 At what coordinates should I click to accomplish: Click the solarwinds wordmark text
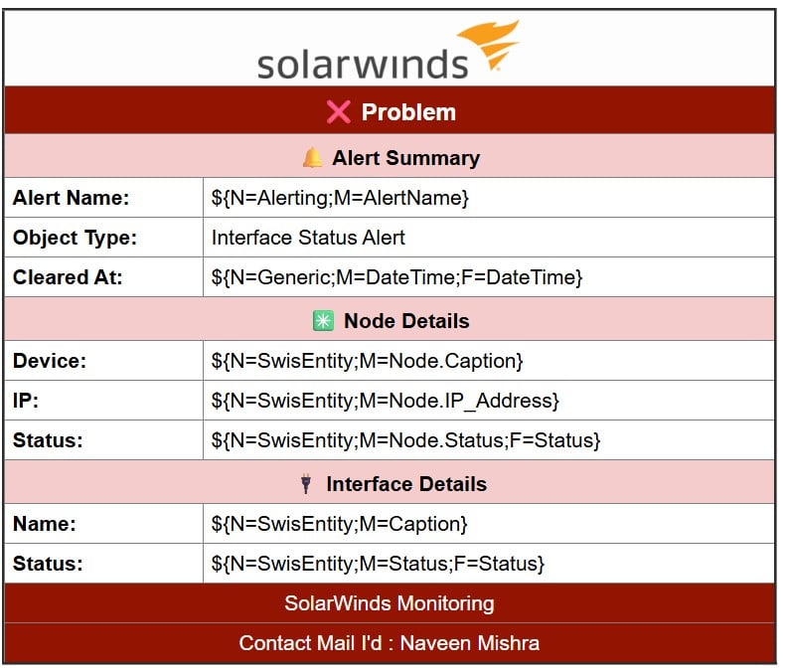[363, 65]
